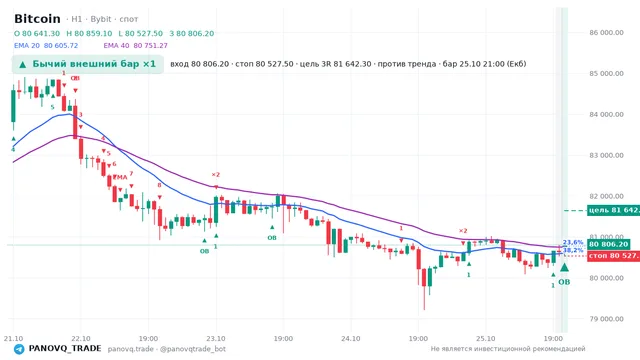Click the red number 7 bar counter

pyautogui.click(x=131, y=173)
